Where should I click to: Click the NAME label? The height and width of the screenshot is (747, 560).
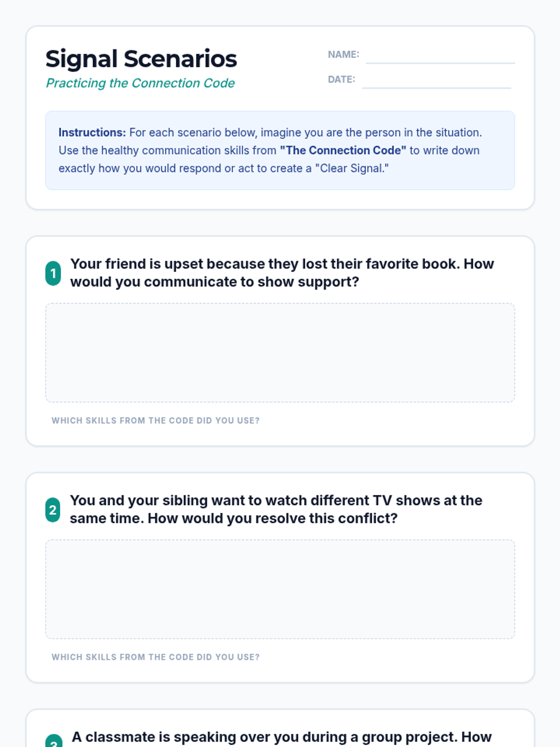(x=343, y=55)
